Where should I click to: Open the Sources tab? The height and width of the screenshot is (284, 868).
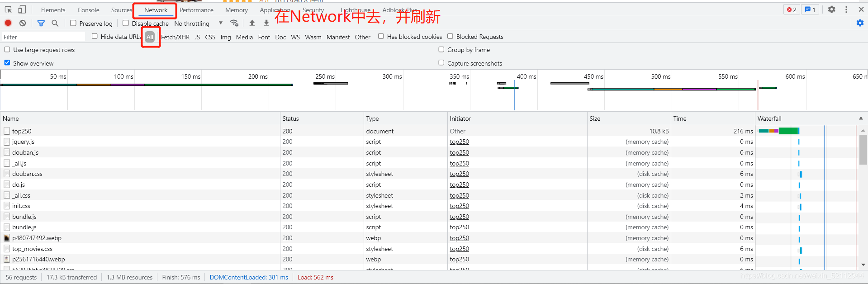(121, 10)
